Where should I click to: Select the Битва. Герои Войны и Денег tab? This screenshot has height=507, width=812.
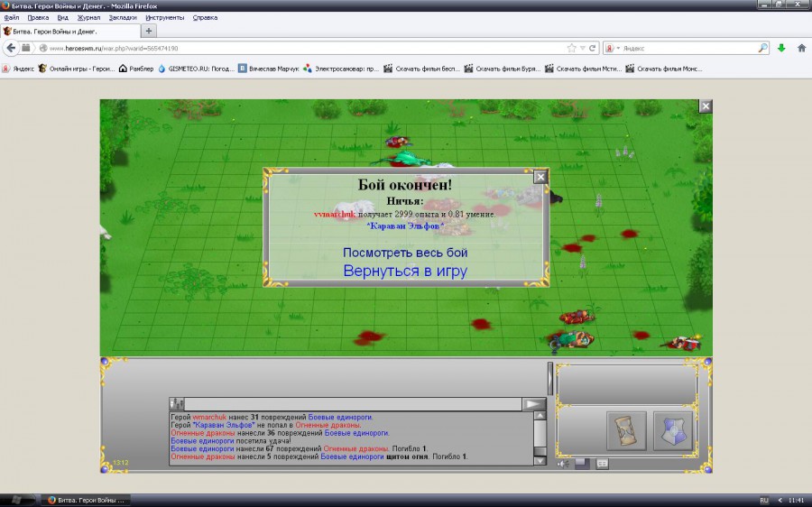point(69,31)
